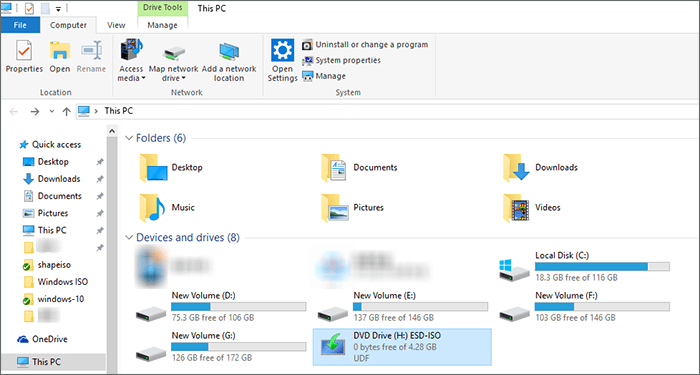The width and height of the screenshot is (700, 375).
Task: Select Local Disk (C:) drive
Action: click(584, 267)
